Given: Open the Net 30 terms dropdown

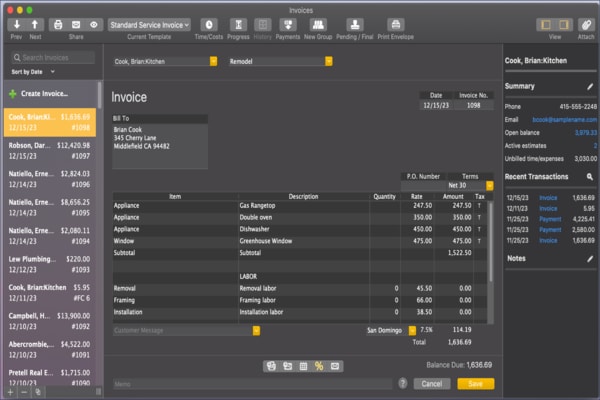Looking at the screenshot, I should [x=489, y=186].
